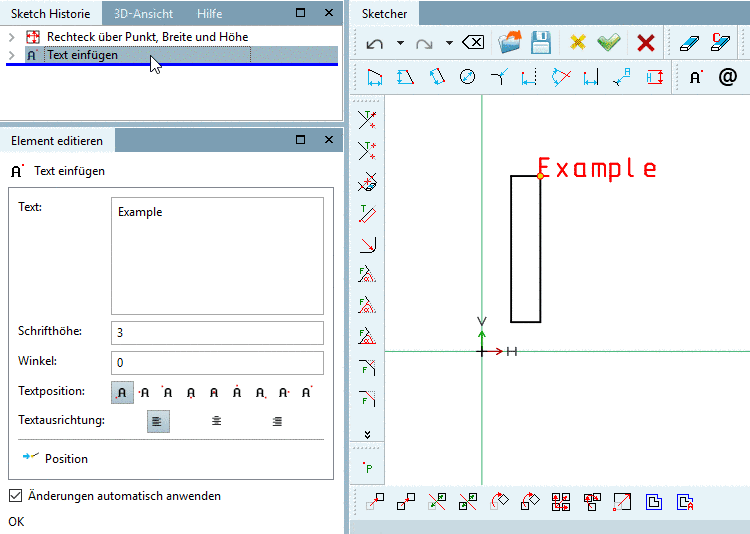Accept the sketch with green checkmark
This screenshot has height=534, width=750.
coord(608,43)
